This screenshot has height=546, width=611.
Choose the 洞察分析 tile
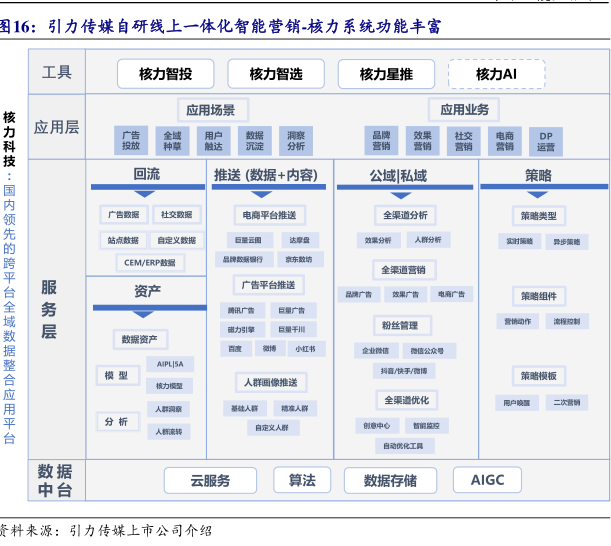click(x=296, y=140)
